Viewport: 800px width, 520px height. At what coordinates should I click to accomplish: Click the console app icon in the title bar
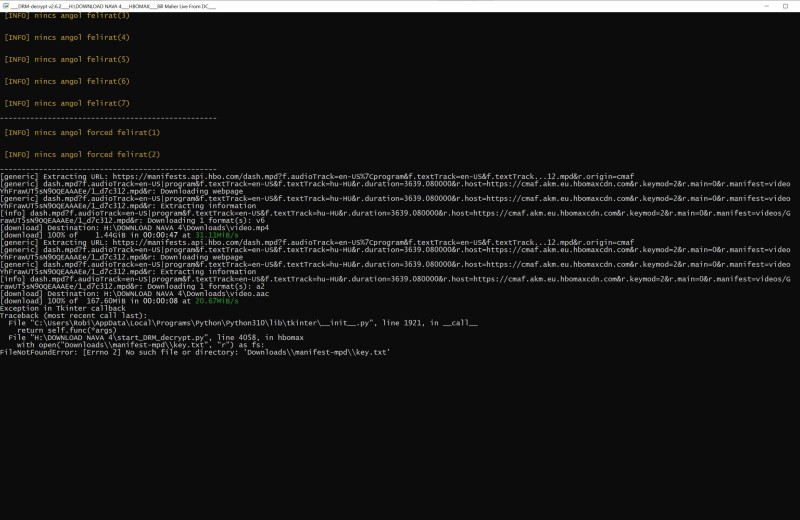pos(6,6)
